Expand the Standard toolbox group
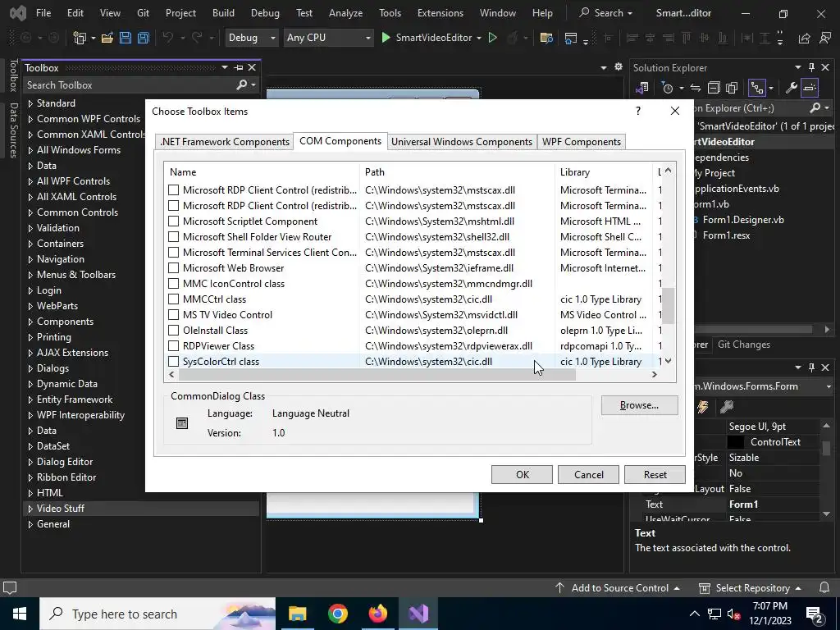 click(x=30, y=103)
